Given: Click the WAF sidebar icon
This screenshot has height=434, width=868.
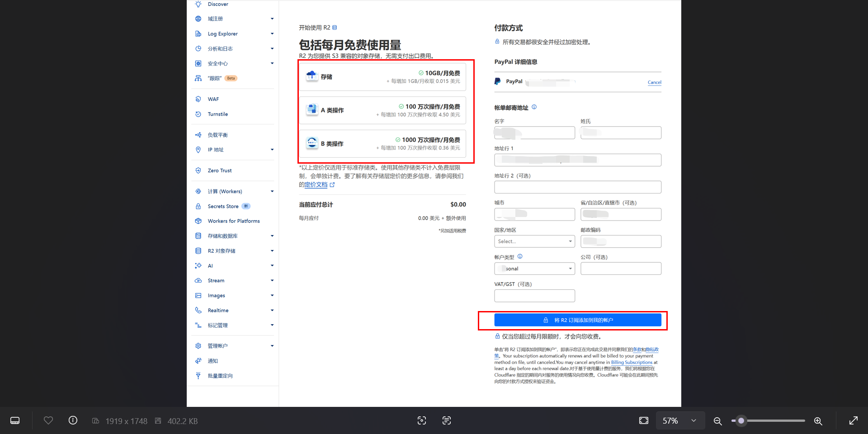Looking at the screenshot, I should point(198,99).
